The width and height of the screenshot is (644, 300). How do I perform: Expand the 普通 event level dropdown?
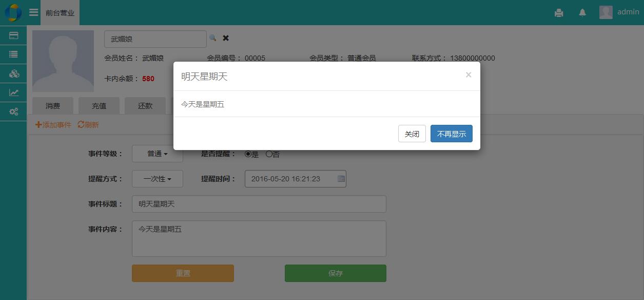tap(157, 154)
